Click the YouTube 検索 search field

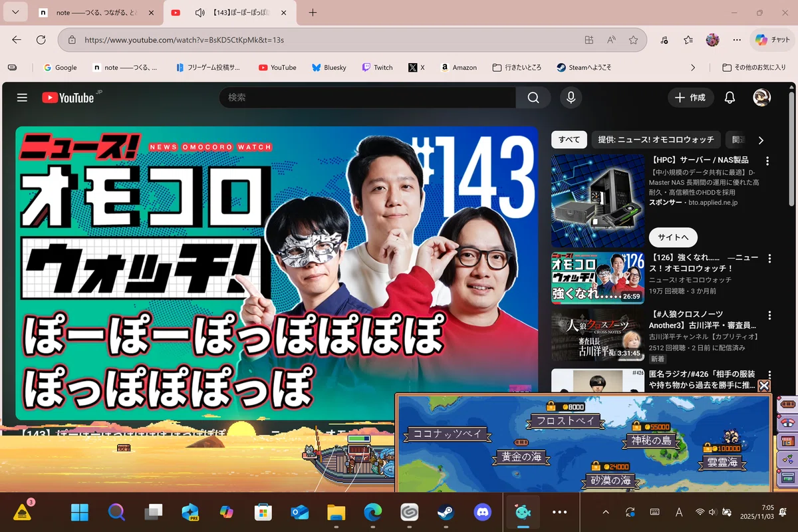[368, 98]
